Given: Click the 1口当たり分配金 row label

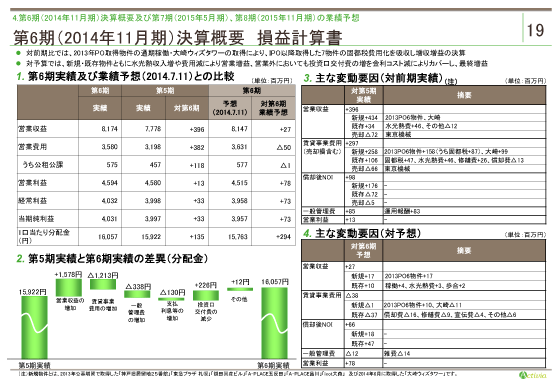Looking at the screenshot, I should click(x=44, y=236).
